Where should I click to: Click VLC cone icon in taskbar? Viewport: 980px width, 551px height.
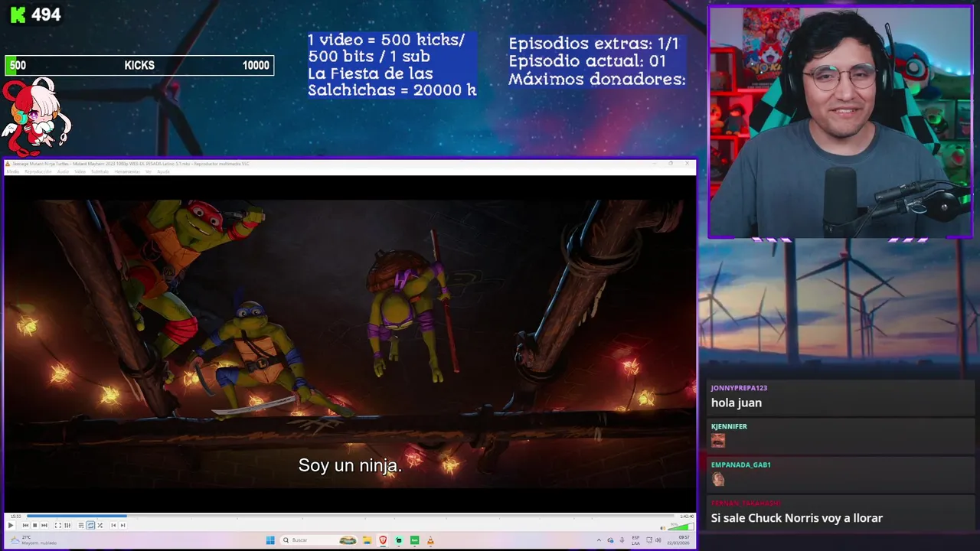tap(430, 540)
